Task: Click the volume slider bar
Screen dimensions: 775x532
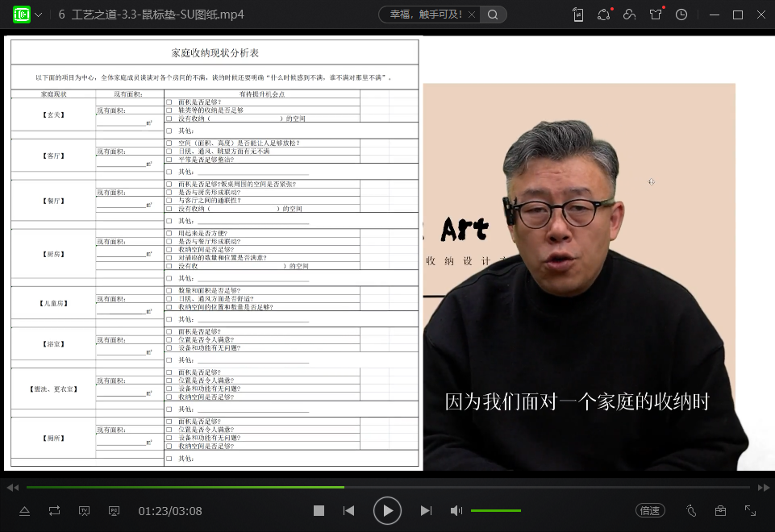Action: click(x=495, y=510)
